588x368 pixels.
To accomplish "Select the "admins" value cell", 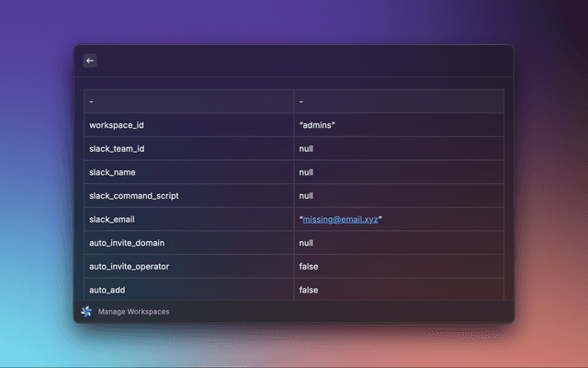I will coord(317,125).
